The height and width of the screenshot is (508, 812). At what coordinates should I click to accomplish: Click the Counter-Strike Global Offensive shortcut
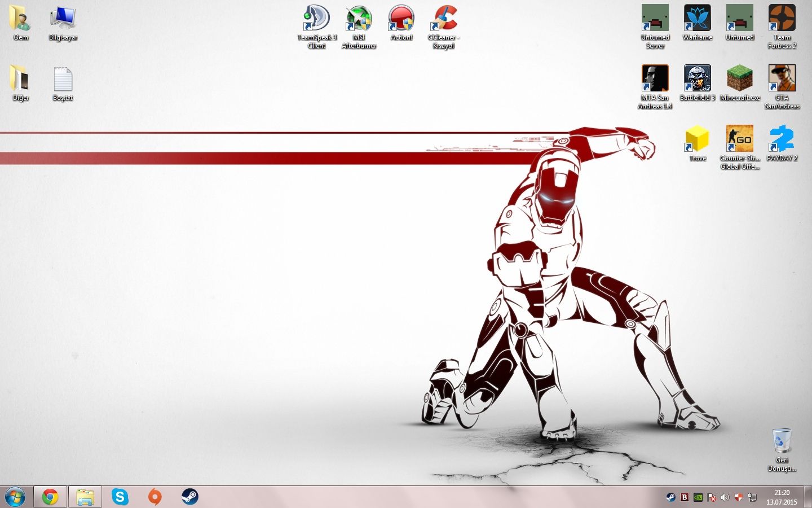tap(740, 147)
